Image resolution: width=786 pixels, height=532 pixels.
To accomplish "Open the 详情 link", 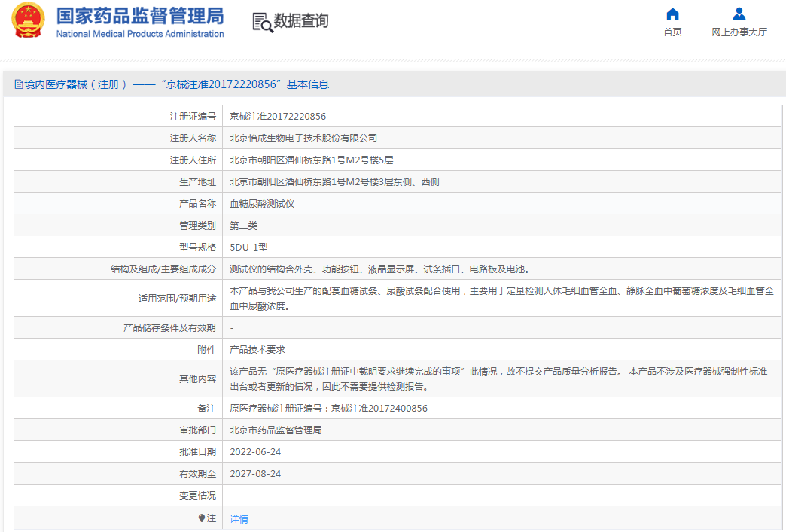I will (239, 519).
